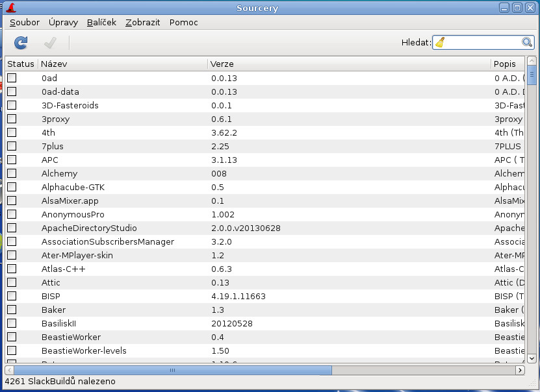
Task: Toggle the BasiliskII status checkbox
Action: [12, 323]
